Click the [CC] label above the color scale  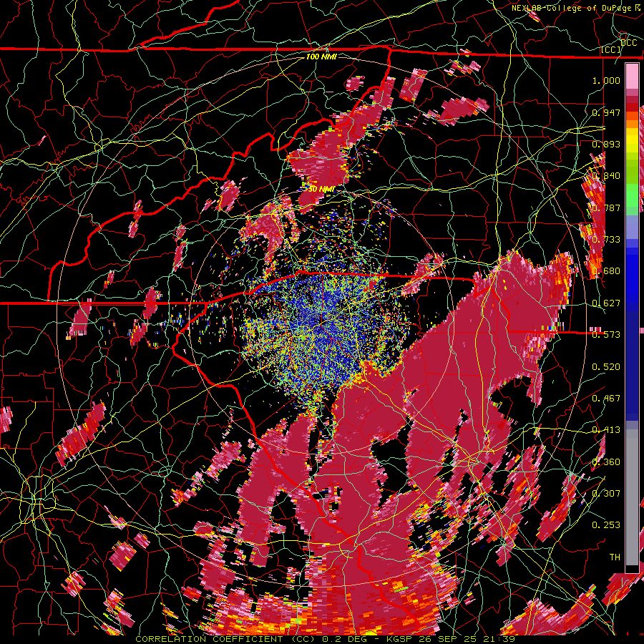coord(611,49)
